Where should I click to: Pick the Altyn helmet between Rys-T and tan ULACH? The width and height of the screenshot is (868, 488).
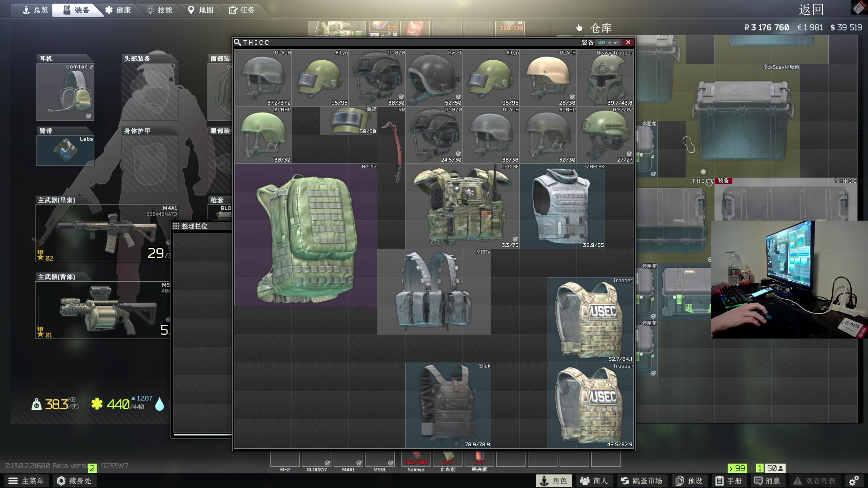(x=491, y=78)
